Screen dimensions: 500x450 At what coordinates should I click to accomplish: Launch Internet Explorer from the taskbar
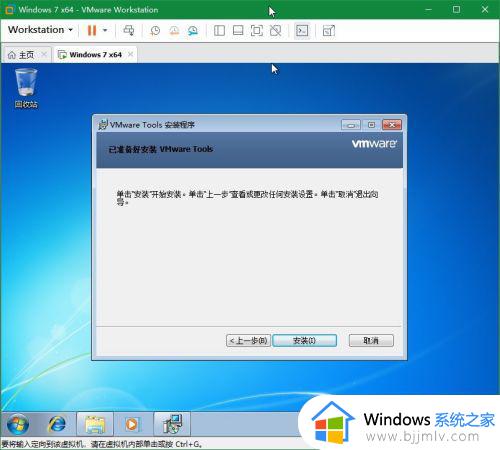click(57, 424)
